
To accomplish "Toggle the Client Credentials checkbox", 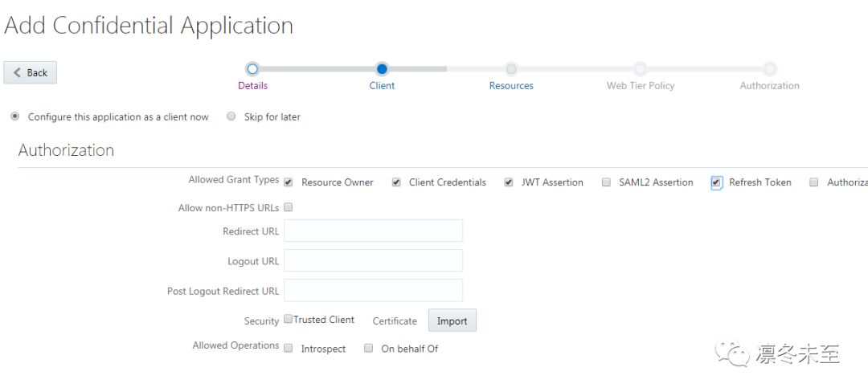I will point(396,182).
